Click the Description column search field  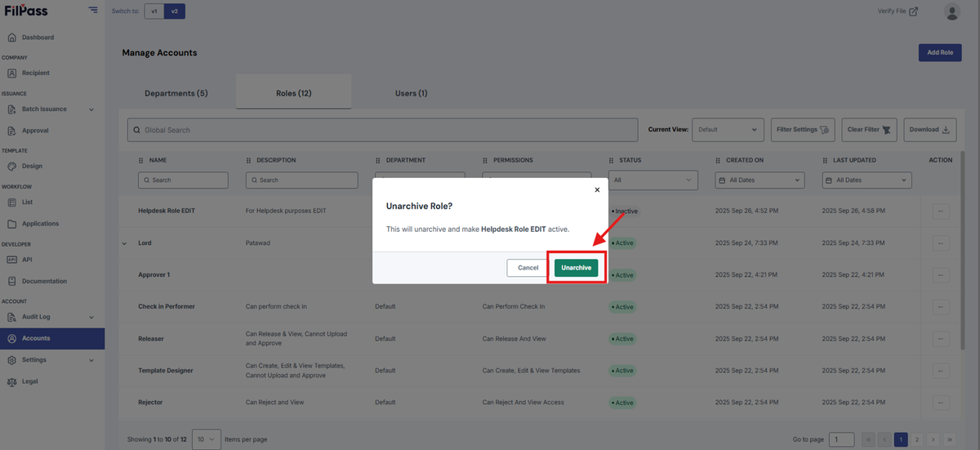click(301, 180)
